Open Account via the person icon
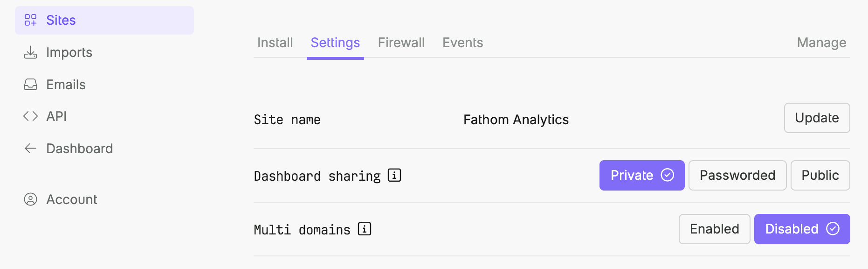Screen dimensions: 868x269 (x=31, y=199)
